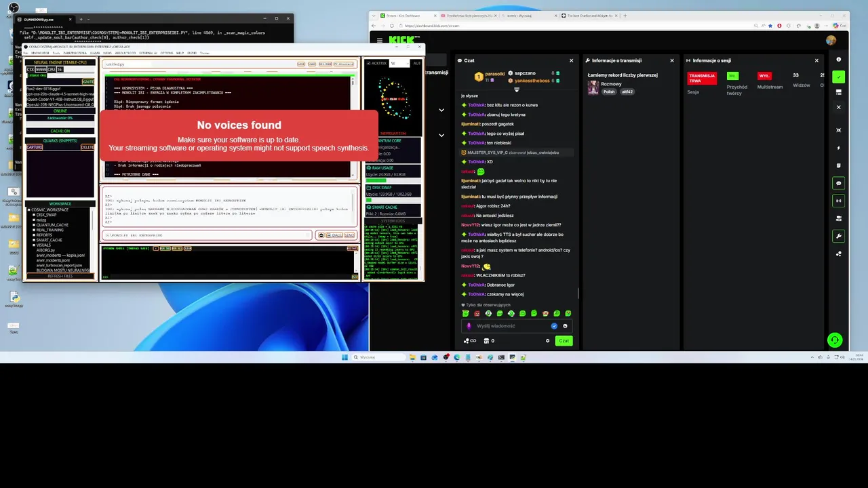Toggle the TRANSMISJA TRWA session status
The width and height of the screenshot is (868, 488).
702,78
